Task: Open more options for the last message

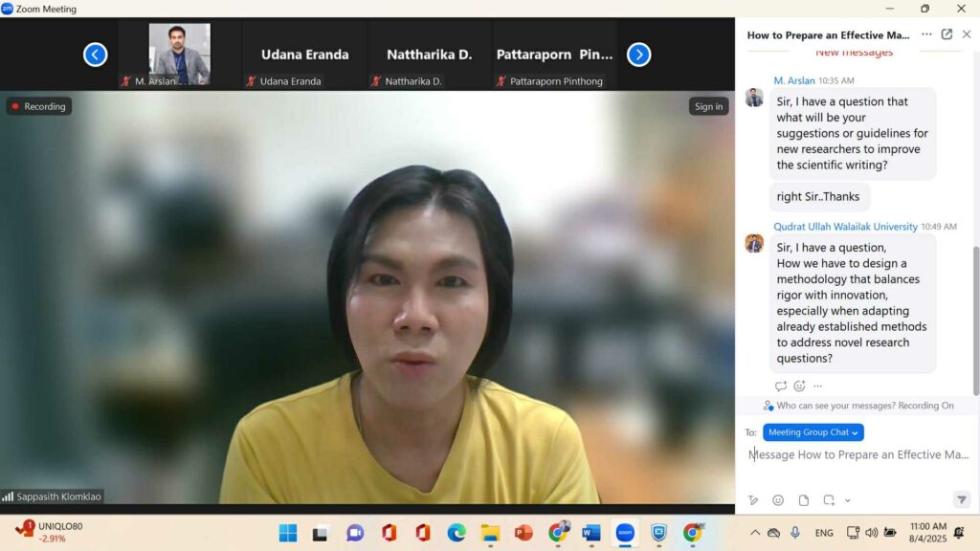Action: 817,386
